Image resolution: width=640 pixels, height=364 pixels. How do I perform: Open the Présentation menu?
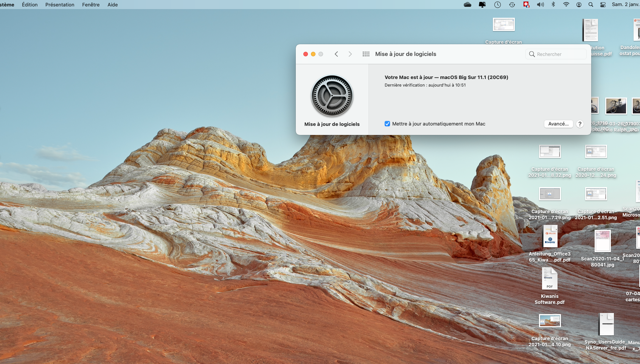coord(60,5)
